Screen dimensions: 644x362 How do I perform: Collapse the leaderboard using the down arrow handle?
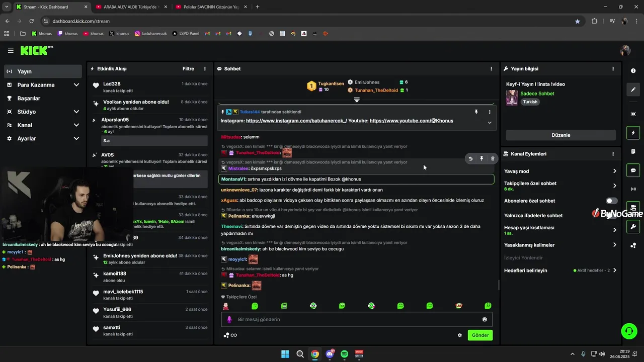click(x=357, y=100)
